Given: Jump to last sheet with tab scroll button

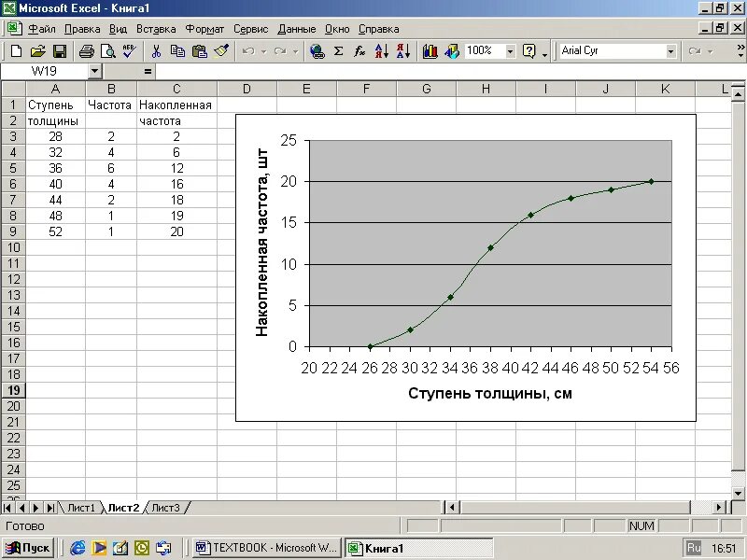Looking at the screenshot, I should point(50,508).
